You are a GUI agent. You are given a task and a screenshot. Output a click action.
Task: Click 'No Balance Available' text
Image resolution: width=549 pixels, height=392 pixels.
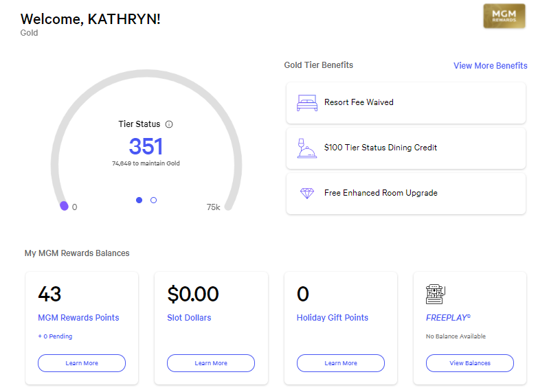tap(456, 336)
